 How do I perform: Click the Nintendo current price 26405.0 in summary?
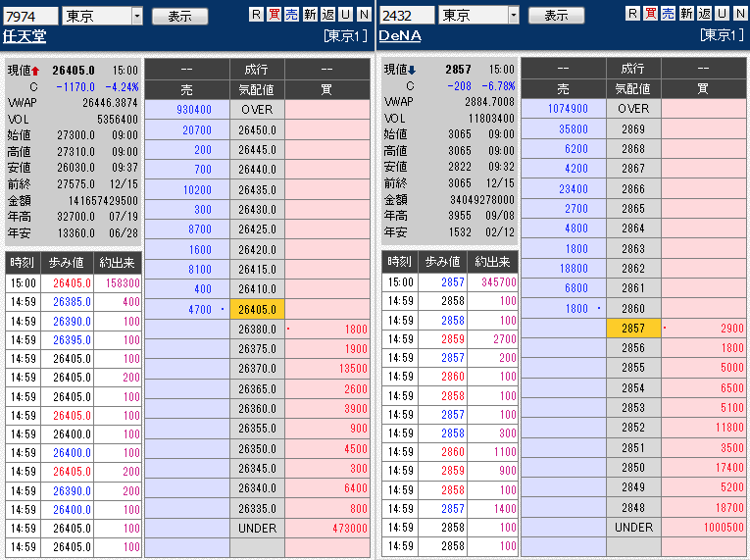pyautogui.click(x=74, y=71)
